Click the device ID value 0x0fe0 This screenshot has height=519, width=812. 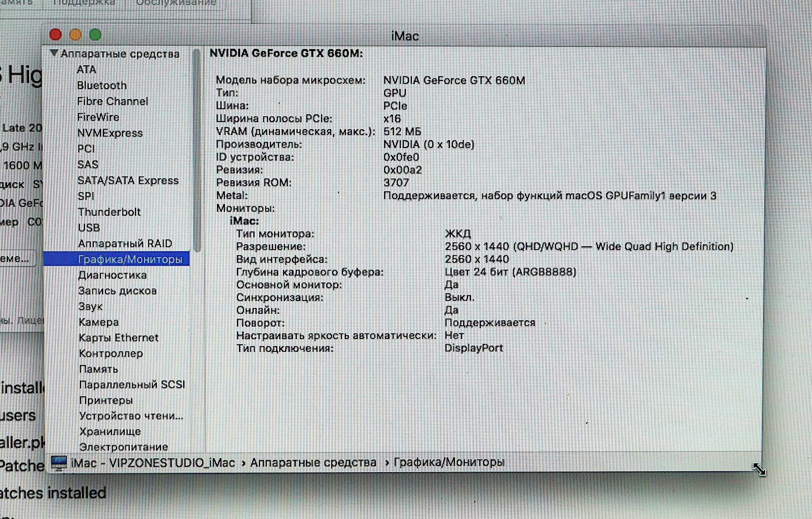point(401,157)
